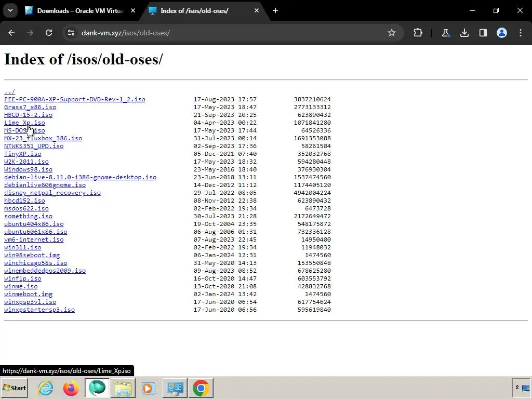The height and width of the screenshot is (399, 532).
Task: Download win98seboot.img
Action: (32, 256)
